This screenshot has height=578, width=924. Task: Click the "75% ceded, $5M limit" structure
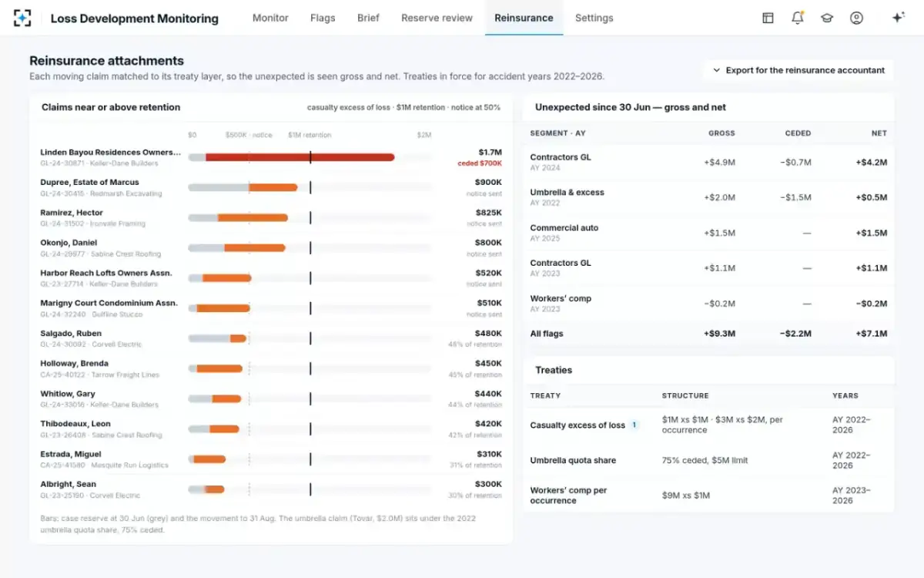point(705,461)
